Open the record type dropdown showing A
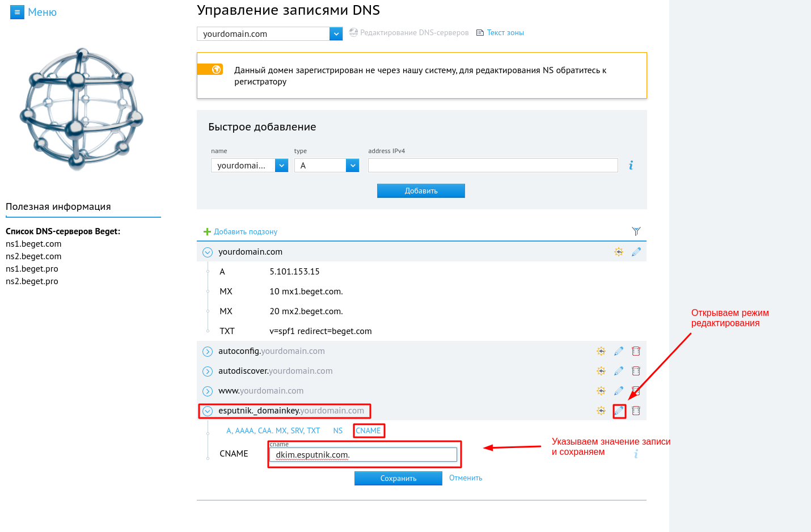The width and height of the screenshot is (811, 532). pos(353,166)
